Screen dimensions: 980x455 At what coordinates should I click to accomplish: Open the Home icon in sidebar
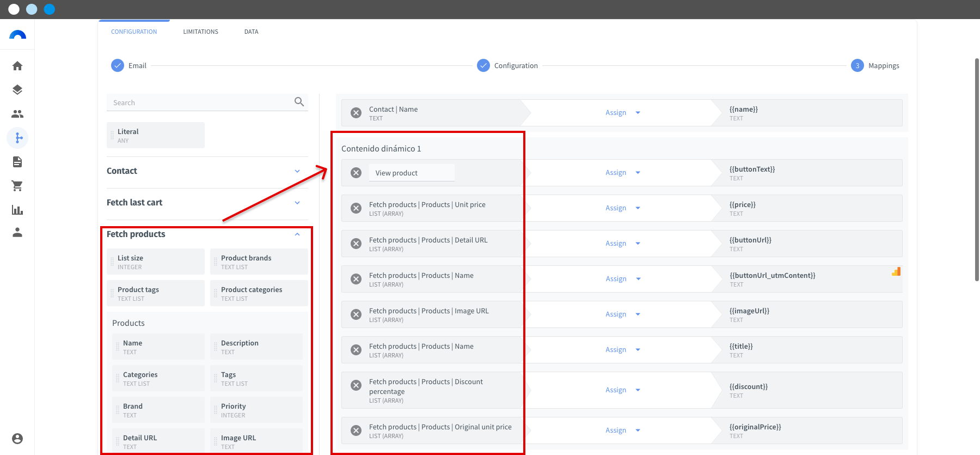pos(17,66)
